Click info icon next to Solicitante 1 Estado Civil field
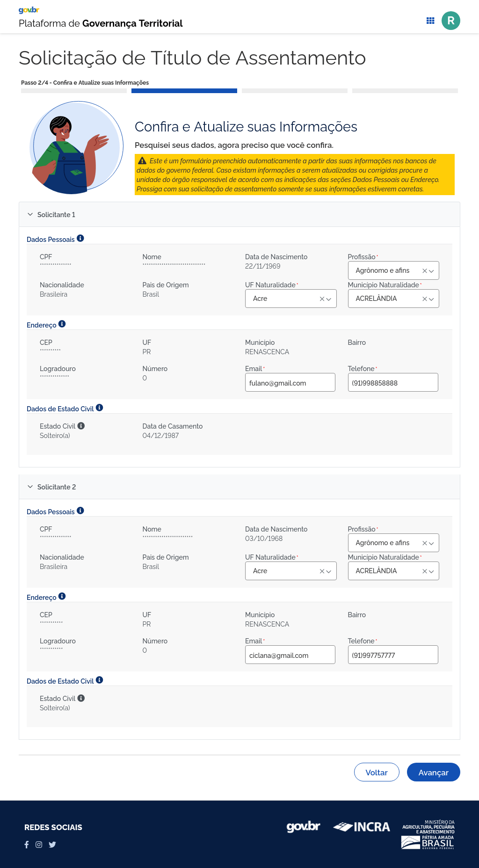The width and height of the screenshot is (479, 868). pos(81,426)
